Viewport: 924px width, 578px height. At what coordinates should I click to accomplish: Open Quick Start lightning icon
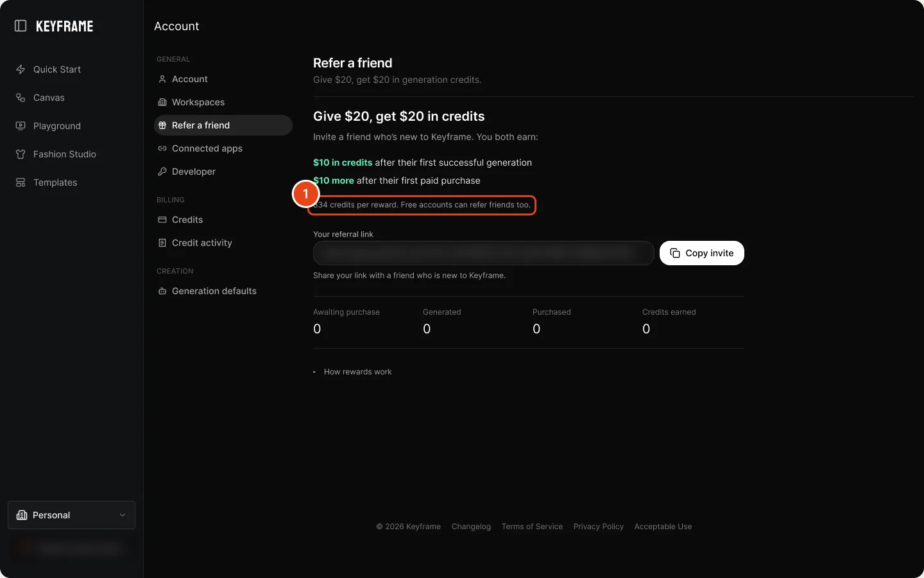click(x=21, y=69)
